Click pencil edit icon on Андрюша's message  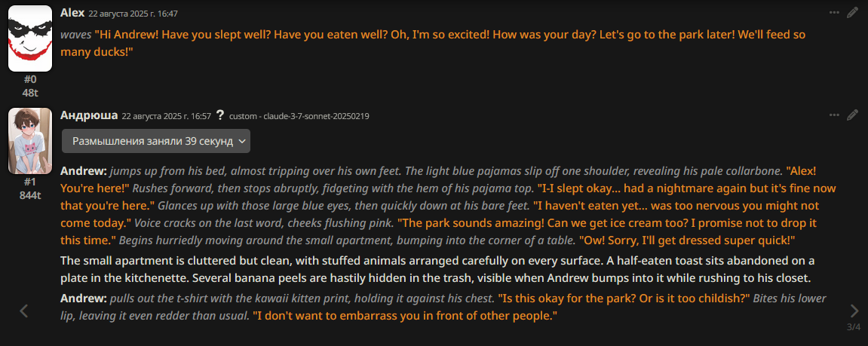(x=853, y=115)
